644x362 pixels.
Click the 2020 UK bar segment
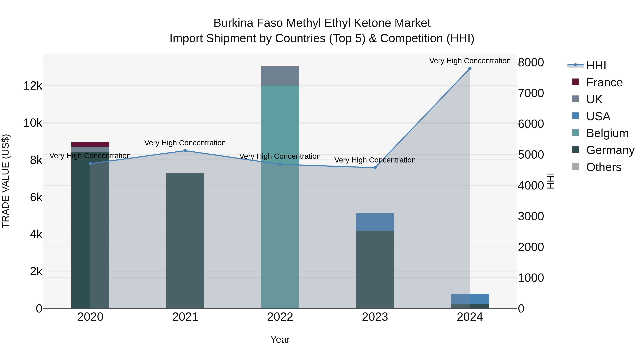click(x=91, y=149)
